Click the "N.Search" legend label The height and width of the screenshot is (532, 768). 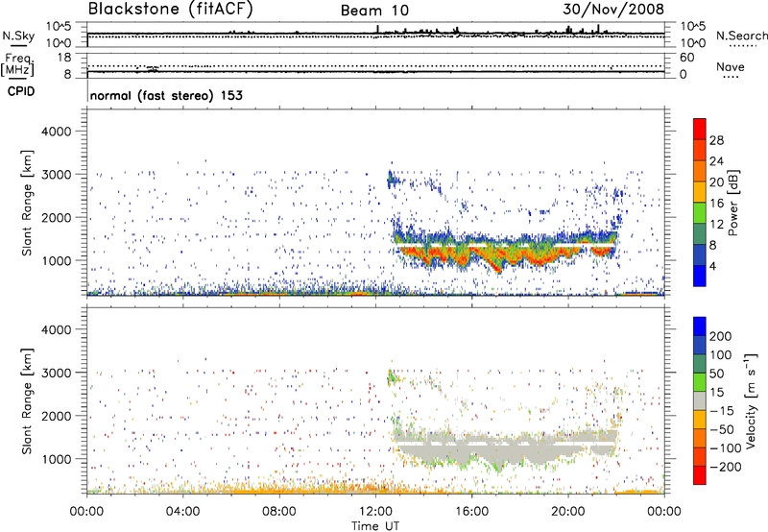(x=742, y=36)
